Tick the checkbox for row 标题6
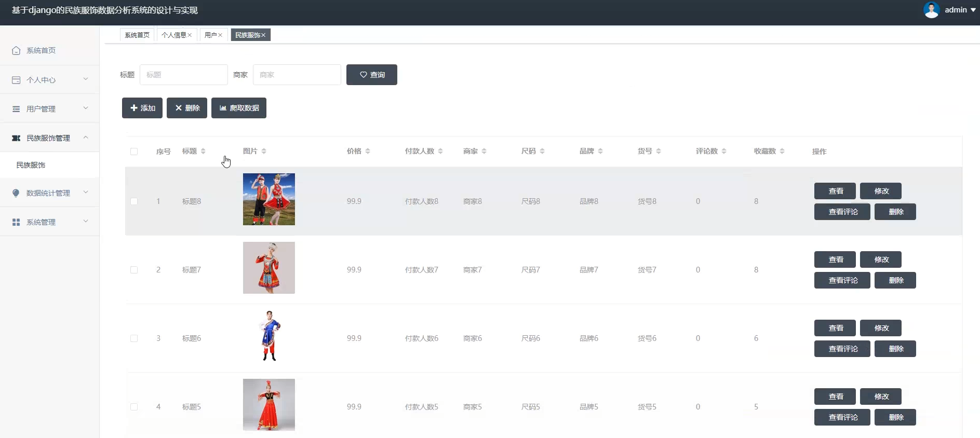Screen dimensions: 980x438 coord(134,338)
